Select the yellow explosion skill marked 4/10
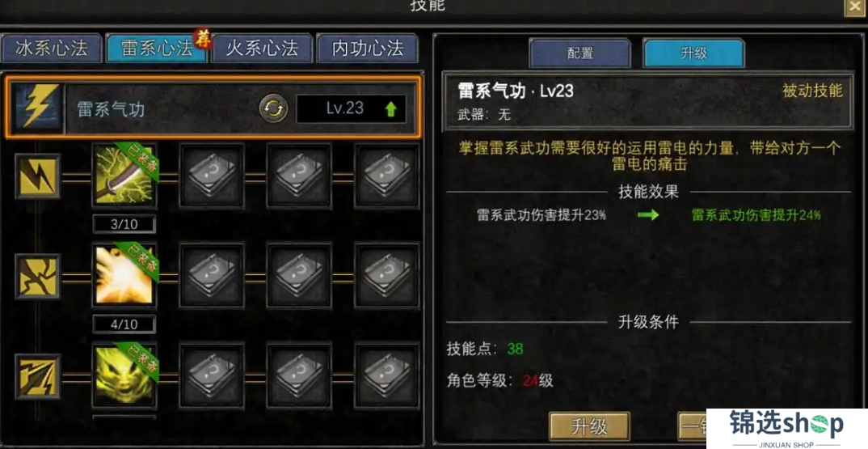This screenshot has width=868, height=449. pyautogui.click(x=124, y=275)
